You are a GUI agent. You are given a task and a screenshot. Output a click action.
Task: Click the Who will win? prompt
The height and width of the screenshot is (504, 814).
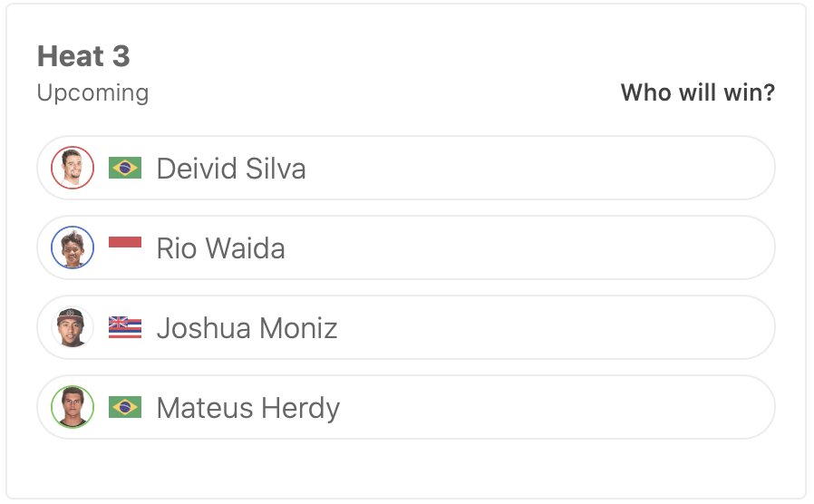click(x=697, y=92)
